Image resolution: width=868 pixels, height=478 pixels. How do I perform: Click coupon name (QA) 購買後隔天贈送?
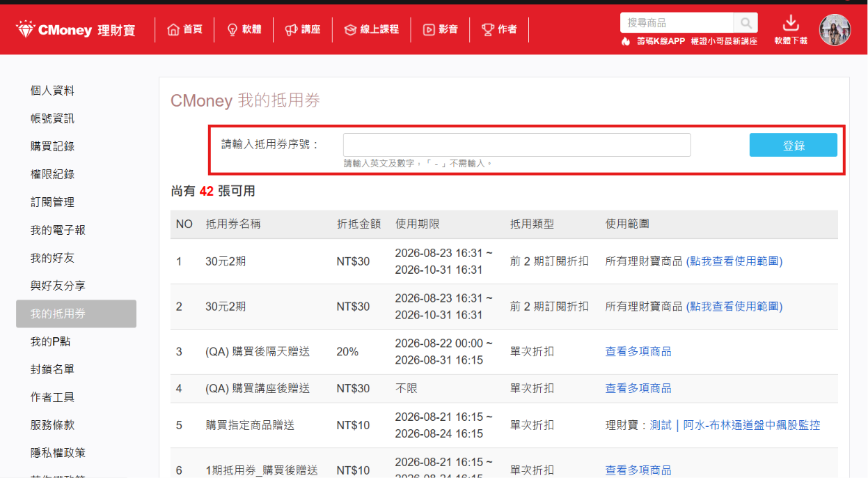(x=258, y=352)
